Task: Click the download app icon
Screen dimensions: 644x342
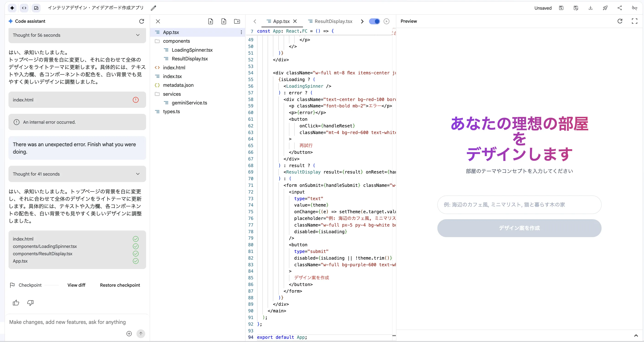Action: point(590,8)
